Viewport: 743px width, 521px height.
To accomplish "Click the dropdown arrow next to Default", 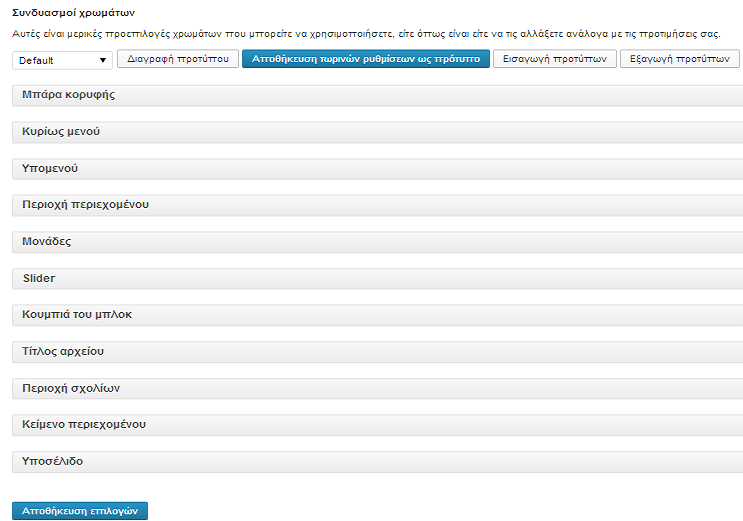I will (102, 60).
